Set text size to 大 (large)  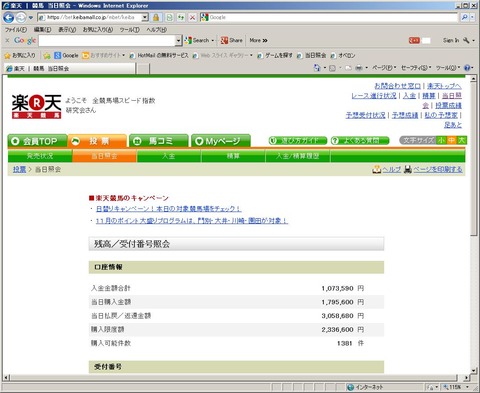coord(462,140)
